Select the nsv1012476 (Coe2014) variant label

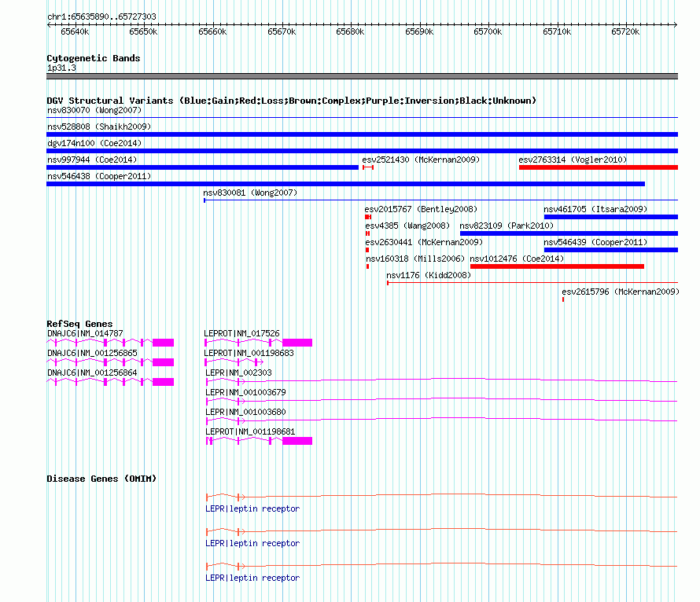click(x=517, y=259)
